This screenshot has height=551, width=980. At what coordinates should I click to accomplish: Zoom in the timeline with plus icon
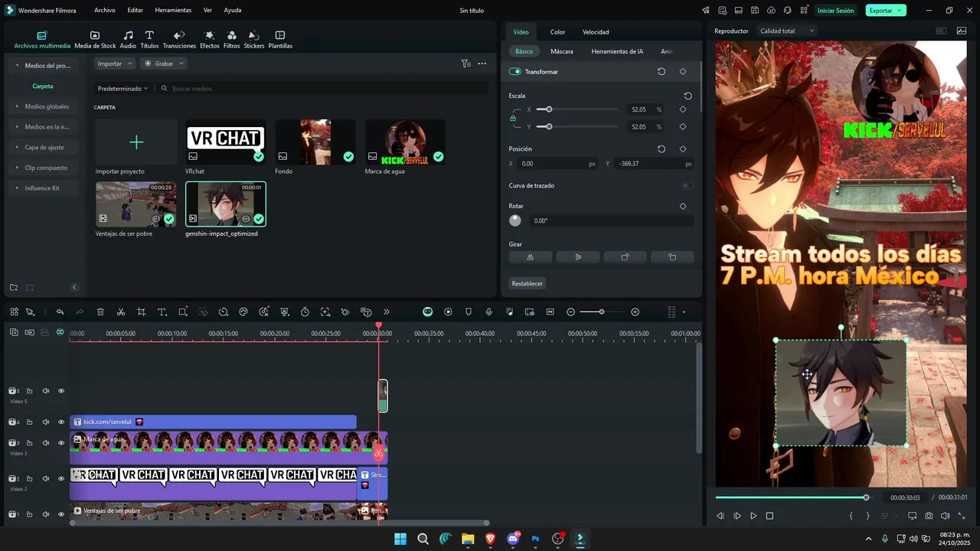point(635,312)
